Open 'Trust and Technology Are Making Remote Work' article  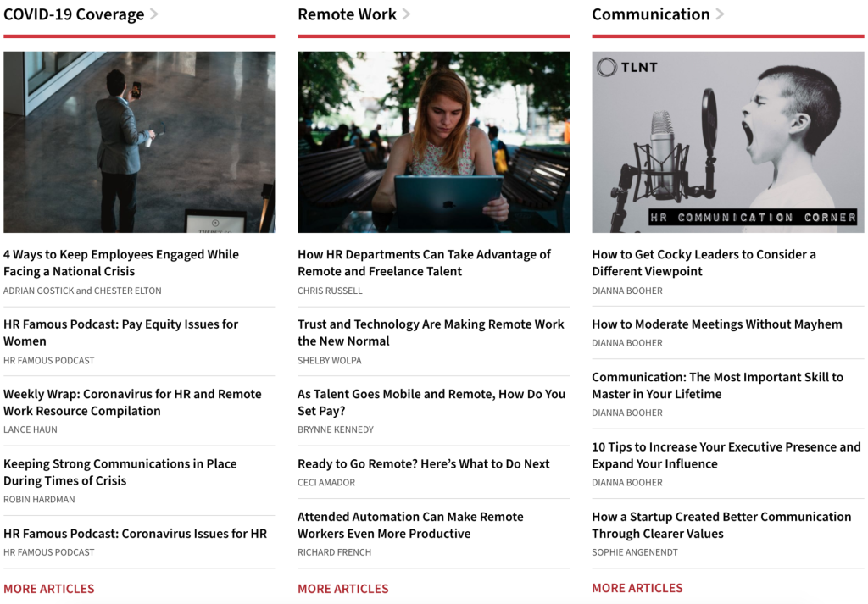click(431, 332)
